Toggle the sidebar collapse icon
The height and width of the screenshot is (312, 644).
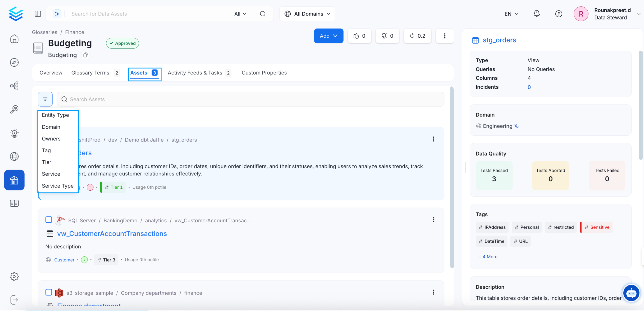(38, 14)
